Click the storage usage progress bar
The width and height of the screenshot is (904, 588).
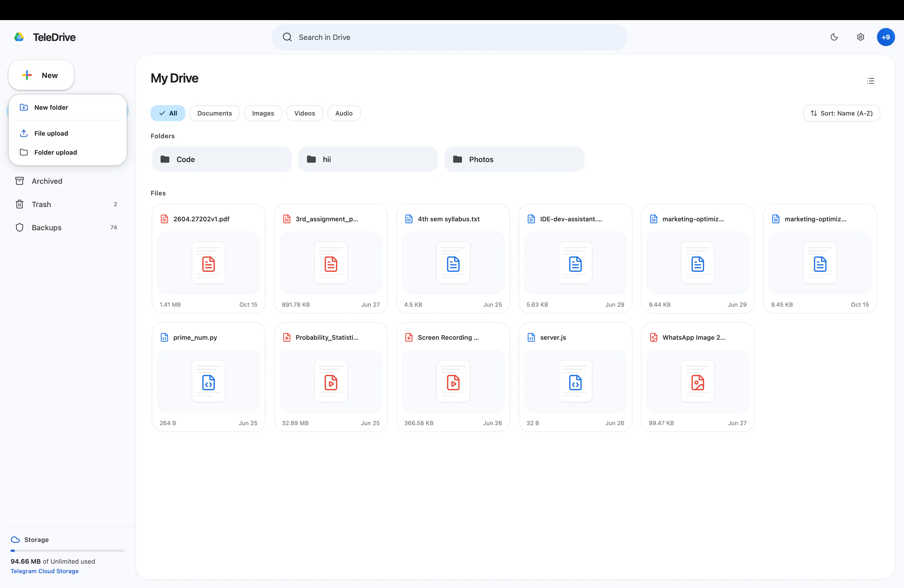point(68,550)
